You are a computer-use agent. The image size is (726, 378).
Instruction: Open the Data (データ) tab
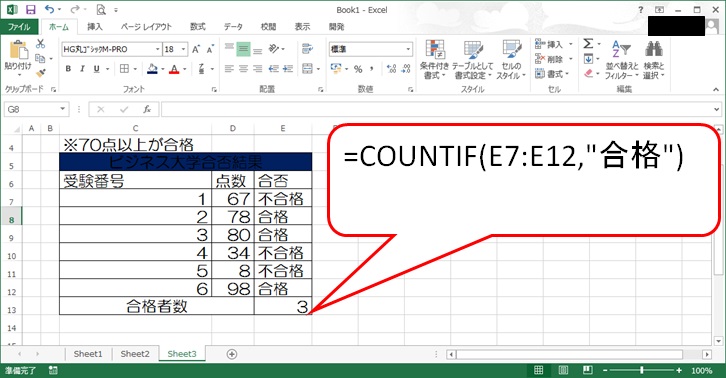point(233,27)
